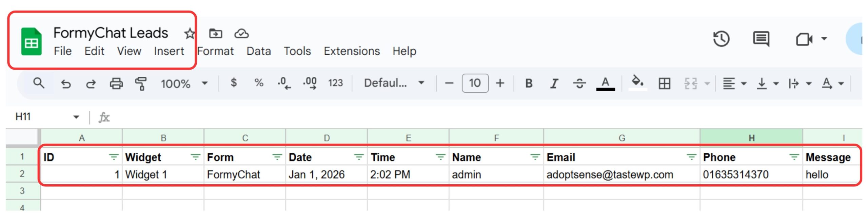
Task: Open the borders tool
Action: tap(664, 83)
